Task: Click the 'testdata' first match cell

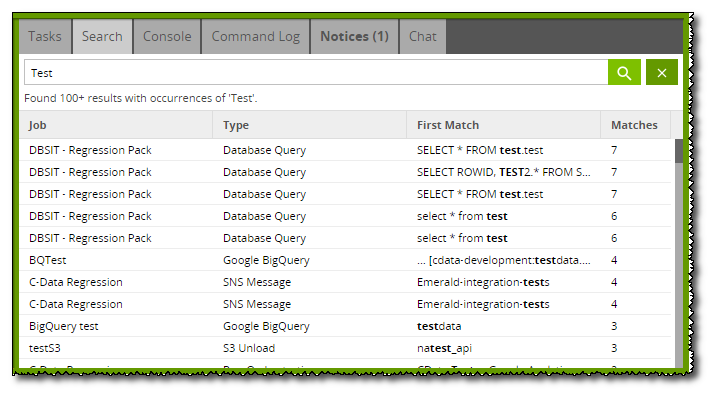Action: pyautogui.click(x=439, y=326)
